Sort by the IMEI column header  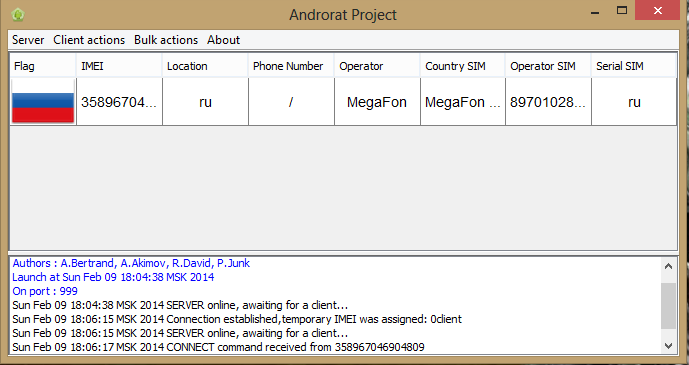tap(119, 66)
